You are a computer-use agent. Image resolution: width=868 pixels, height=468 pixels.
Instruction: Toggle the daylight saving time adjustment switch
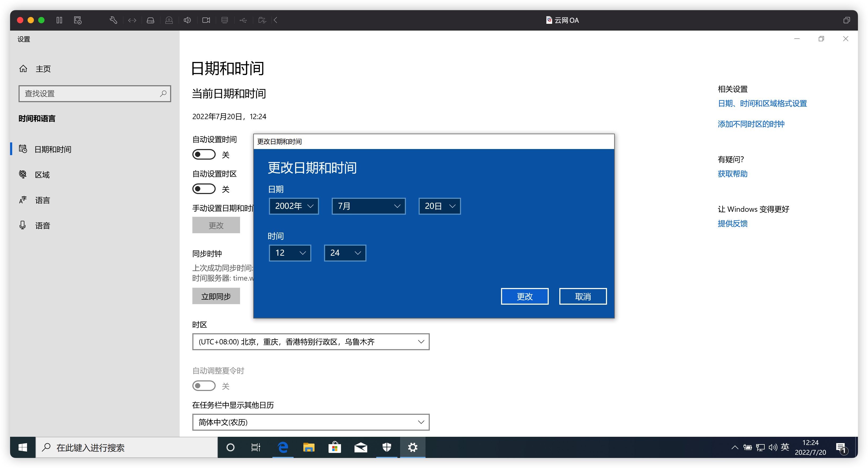click(204, 385)
